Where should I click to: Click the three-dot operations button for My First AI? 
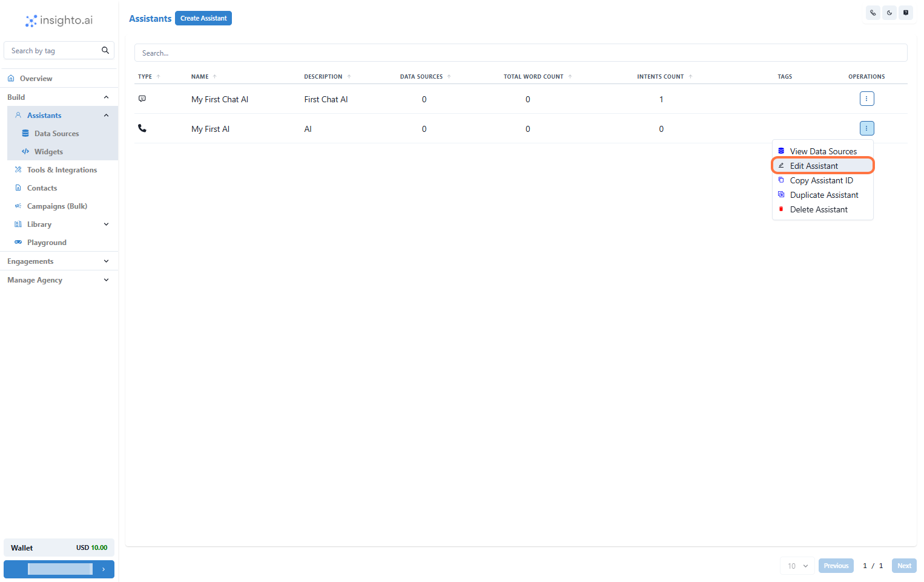coord(866,128)
